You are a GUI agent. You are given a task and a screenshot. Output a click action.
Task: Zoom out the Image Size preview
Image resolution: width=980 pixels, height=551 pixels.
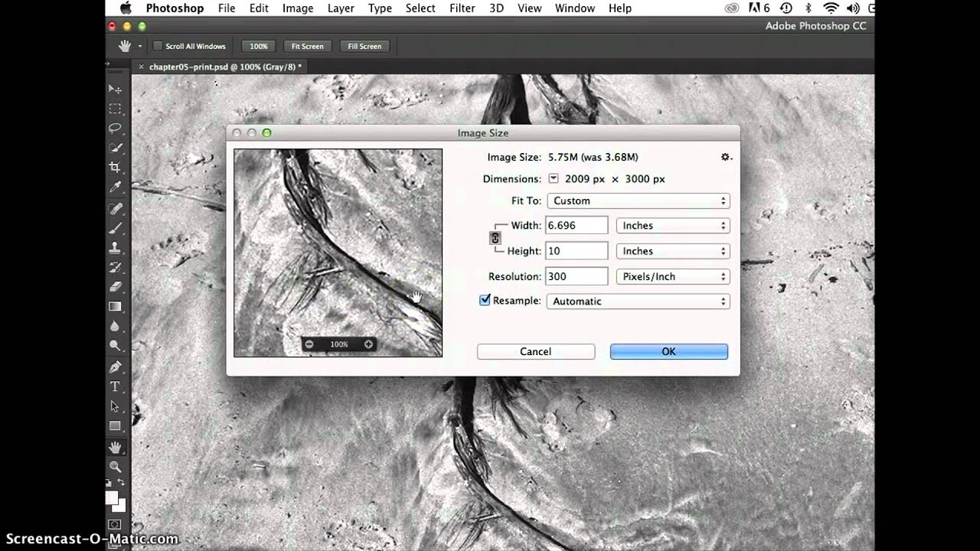(309, 344)
